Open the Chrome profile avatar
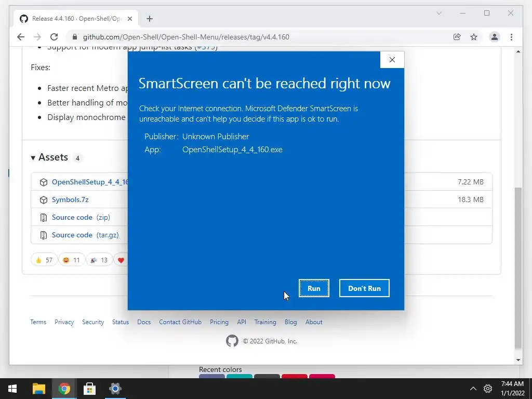 [x=495, y=37]
